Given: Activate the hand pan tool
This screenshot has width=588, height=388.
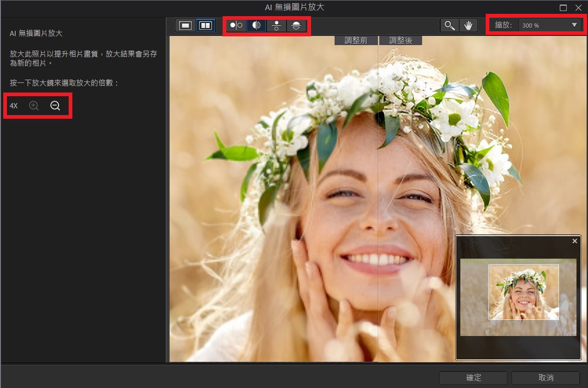Looking at the screenshot, I should click(x=468, y=26).
